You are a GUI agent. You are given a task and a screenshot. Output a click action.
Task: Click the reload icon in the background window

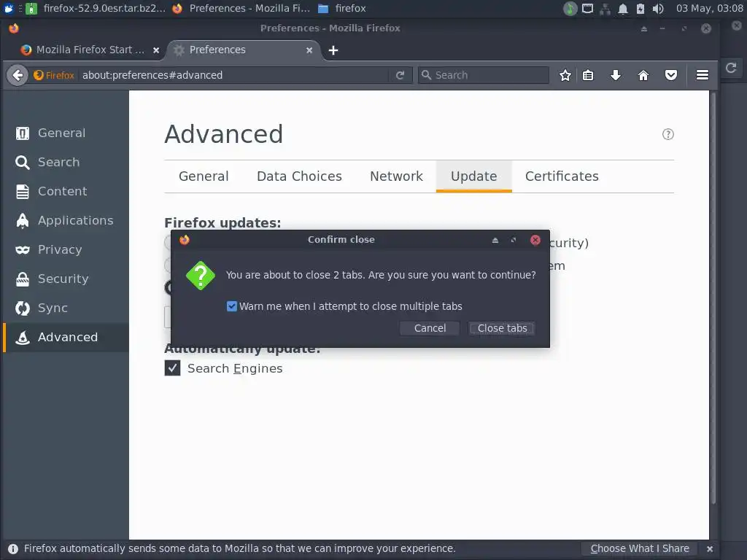click(x=731, y=68)
